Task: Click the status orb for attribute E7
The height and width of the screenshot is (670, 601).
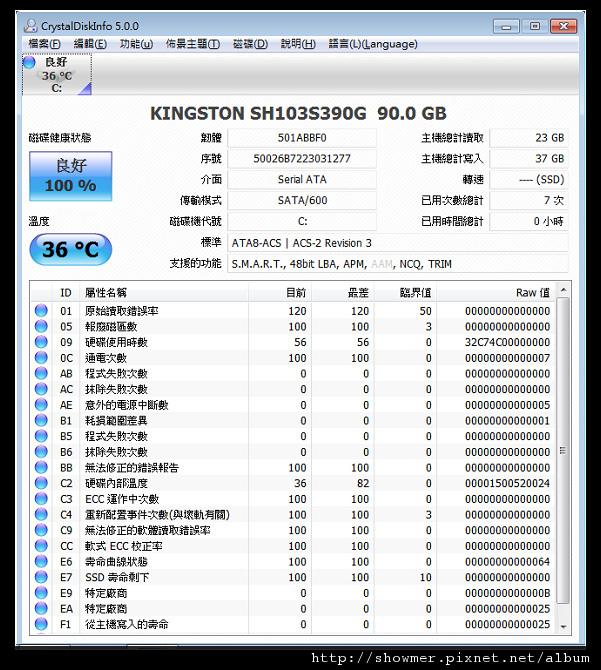Action: 41,577
